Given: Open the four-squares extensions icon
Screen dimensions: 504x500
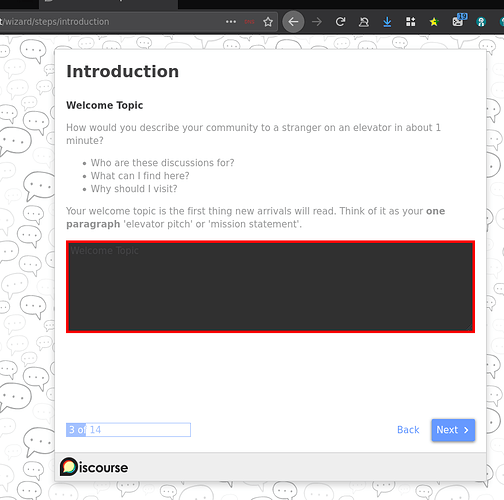Looking at the screenshot, I should click(411, 22).
